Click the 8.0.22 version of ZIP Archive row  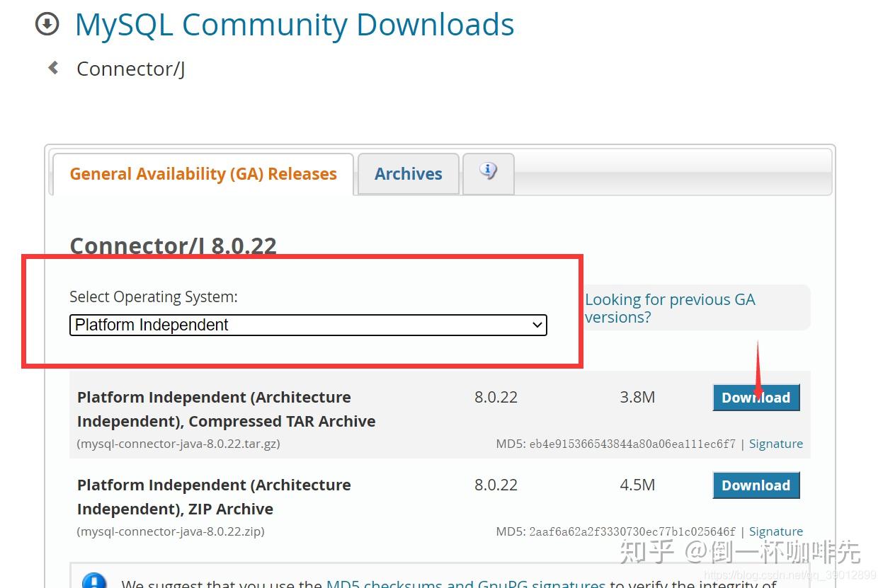[x=496, y=485]
